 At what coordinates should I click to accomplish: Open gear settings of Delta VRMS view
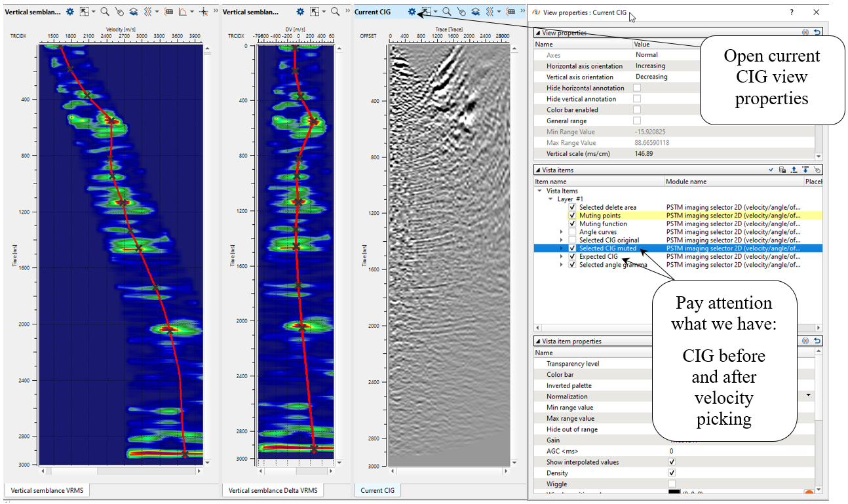pyautogui.click(x=300, y=12)
